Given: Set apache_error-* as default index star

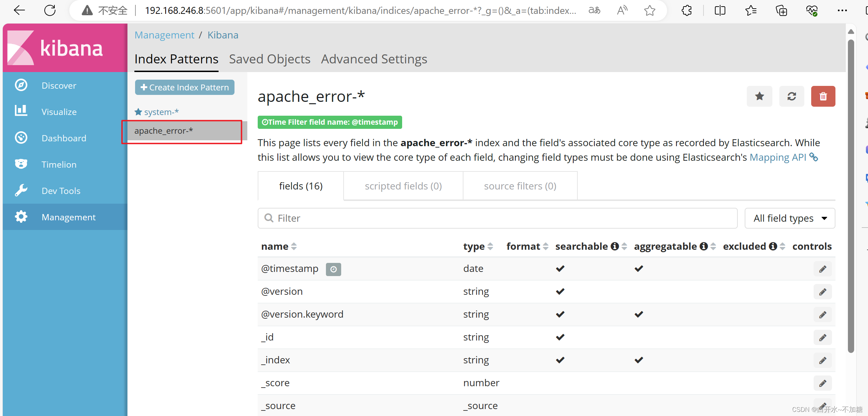Looking at the screenshot, I should [760, 96].
